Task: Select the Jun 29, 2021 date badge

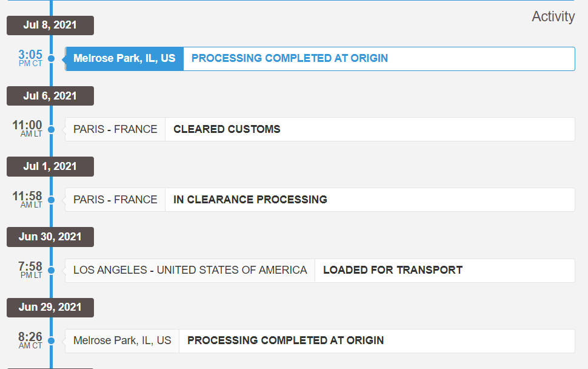Action: pos(50,307)
